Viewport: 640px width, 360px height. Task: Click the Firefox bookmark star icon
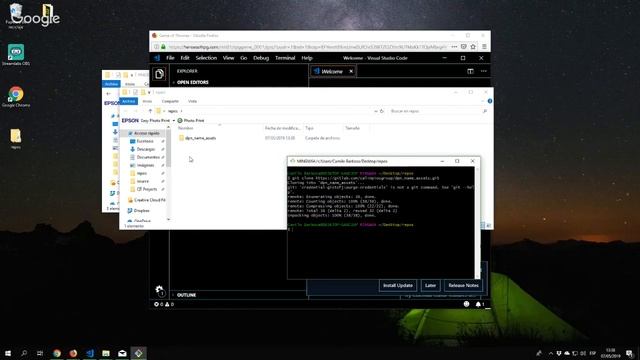click(x=473, y=47)
